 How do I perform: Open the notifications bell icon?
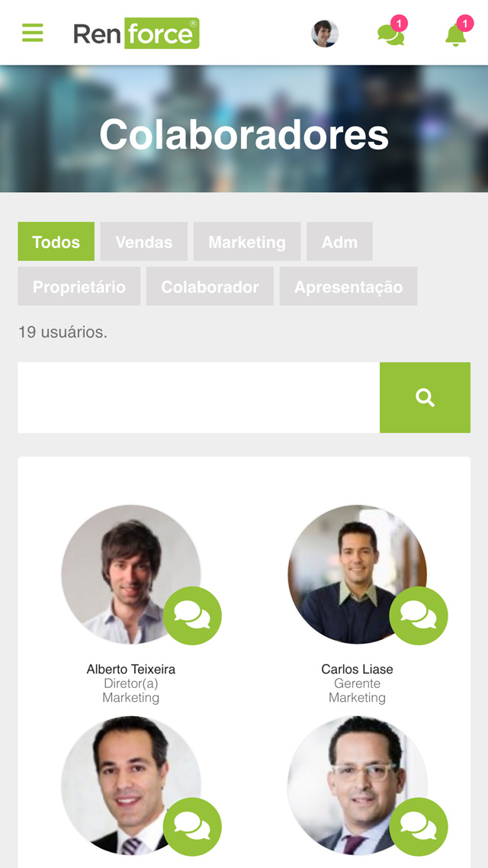click(455, 35)
